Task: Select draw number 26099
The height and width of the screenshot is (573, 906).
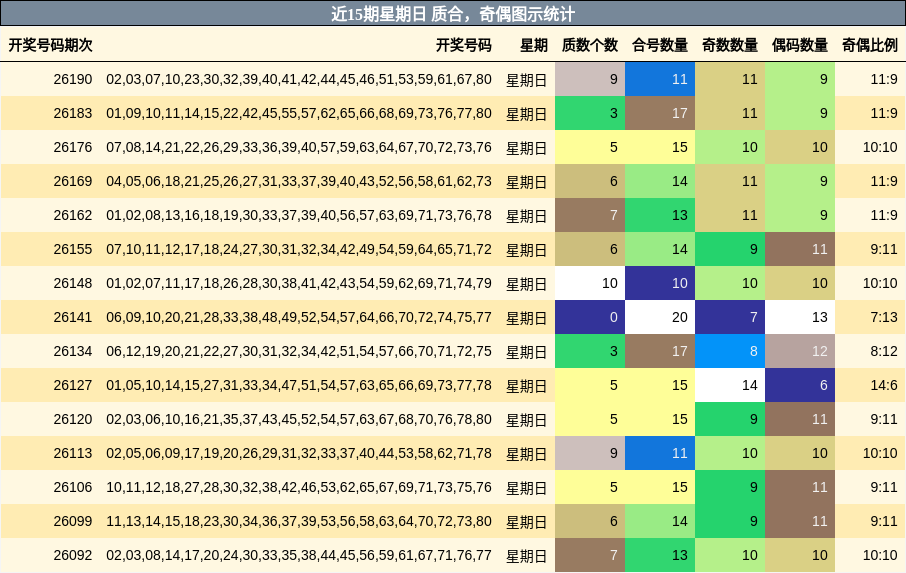Action: pyautogui.click(x=73, y=522)
